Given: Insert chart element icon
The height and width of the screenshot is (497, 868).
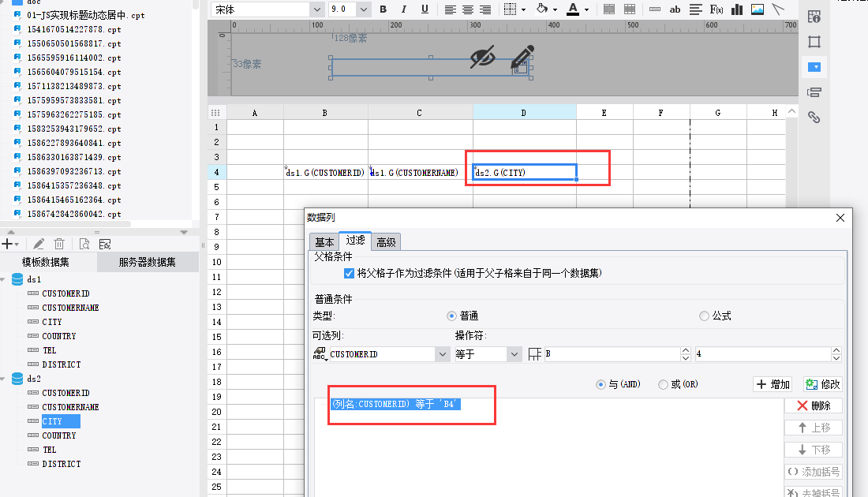Looking at the screenshot, I should coord(737,9).
